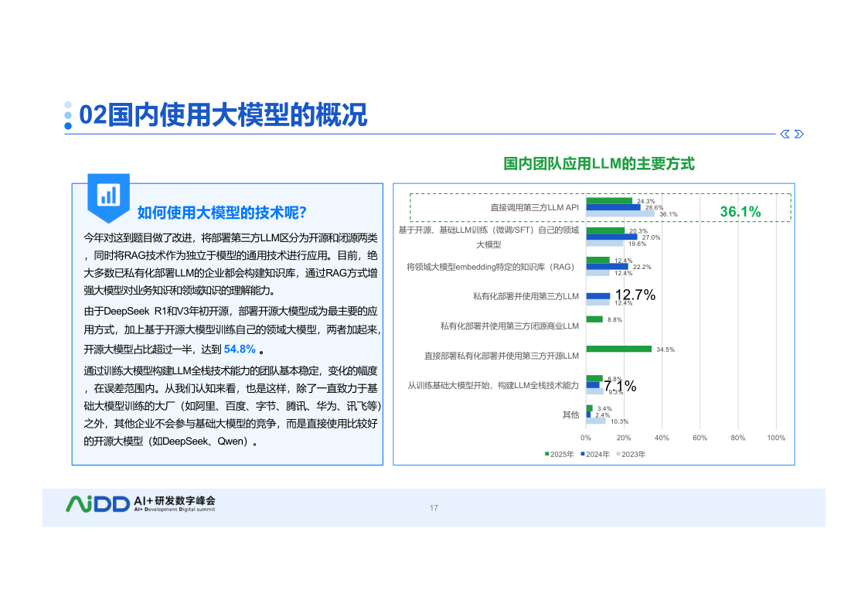868x614 pixels.
Task: Select the slide title 02国内使用大模型的概况
Action: [x=223, y=115]
